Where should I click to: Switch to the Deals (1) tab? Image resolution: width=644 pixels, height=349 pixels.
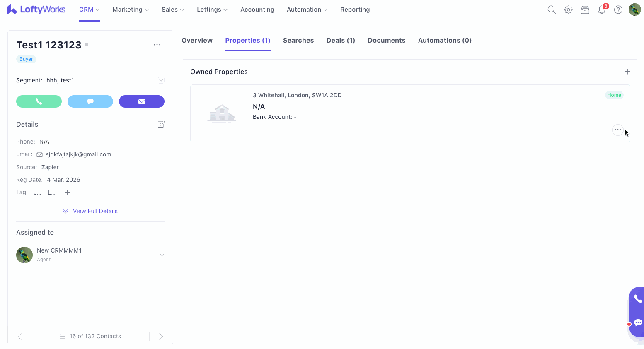point(341,40)
